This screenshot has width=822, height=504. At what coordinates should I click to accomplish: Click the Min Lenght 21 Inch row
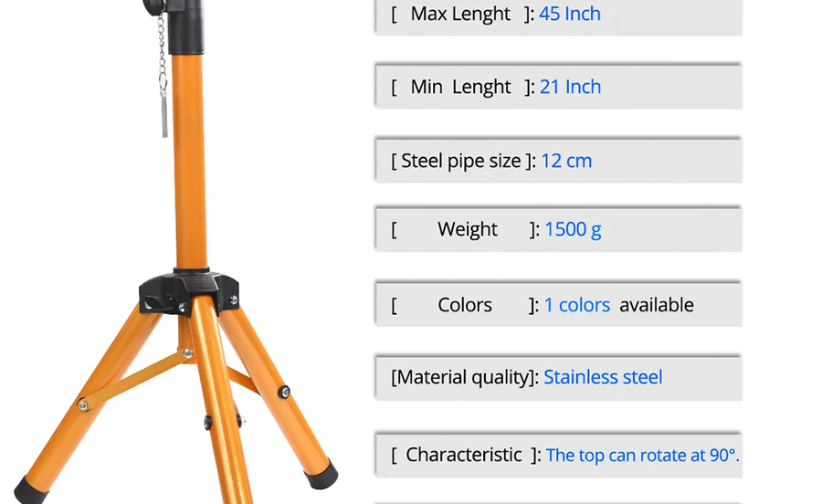pyautogui.click(x=559, y=87)
